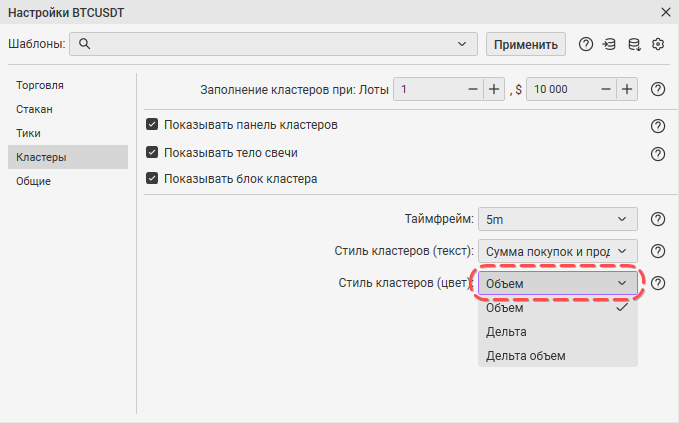679x423 pixels.
Task: Toggle Показывать блок кластера checkbox
Action: tap(152, 179)
